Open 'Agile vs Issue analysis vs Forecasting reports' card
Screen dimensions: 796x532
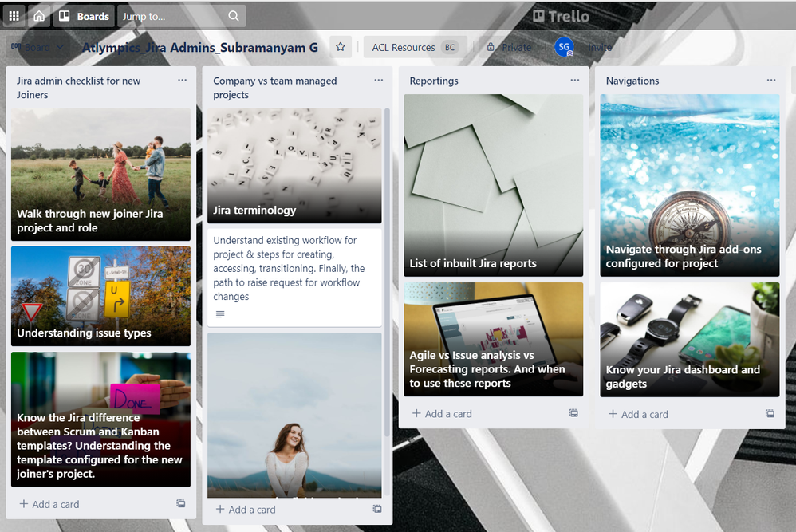point(494,339)
